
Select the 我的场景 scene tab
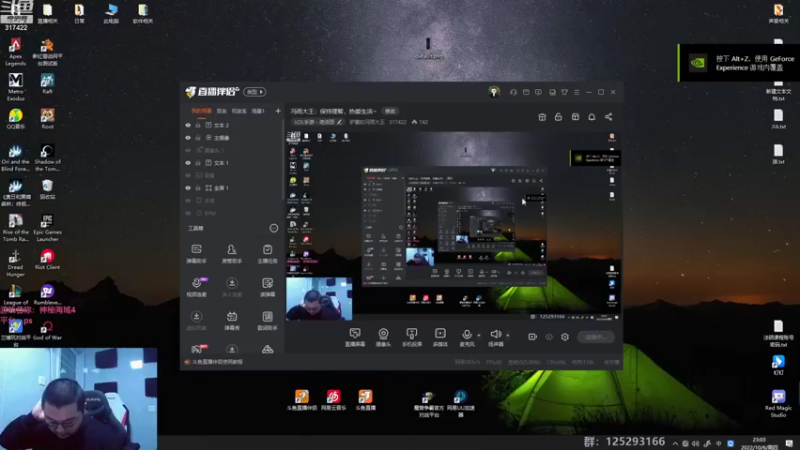tap(201, 111)
